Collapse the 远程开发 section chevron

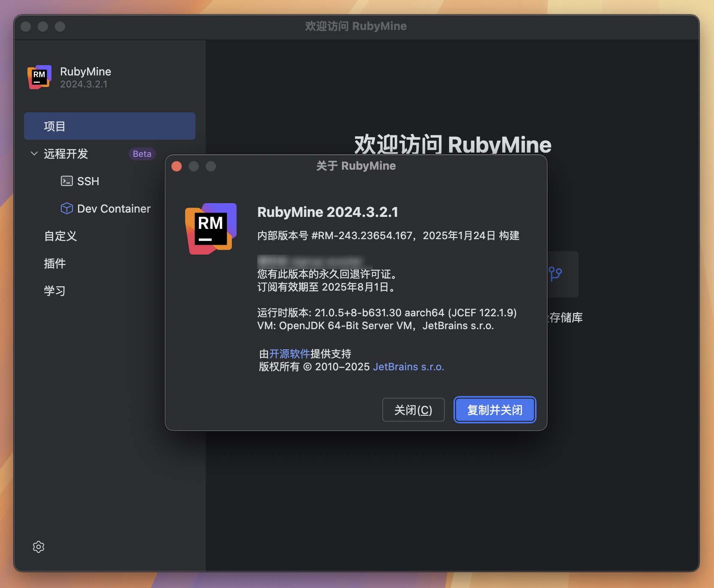[34, 153]
